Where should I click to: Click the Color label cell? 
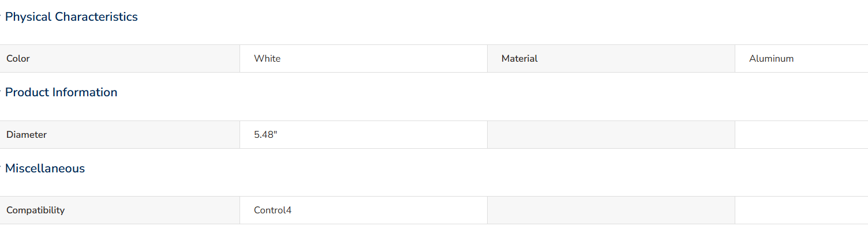(119, 59)
